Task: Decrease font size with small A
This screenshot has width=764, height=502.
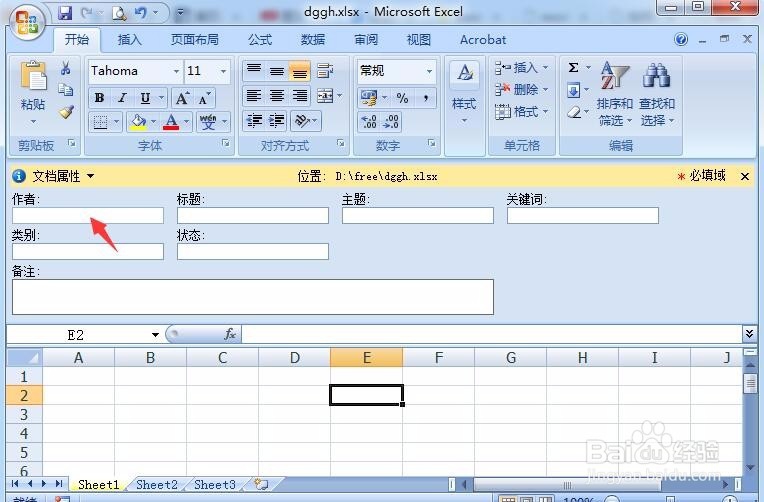Action: [x=204, y=98]
